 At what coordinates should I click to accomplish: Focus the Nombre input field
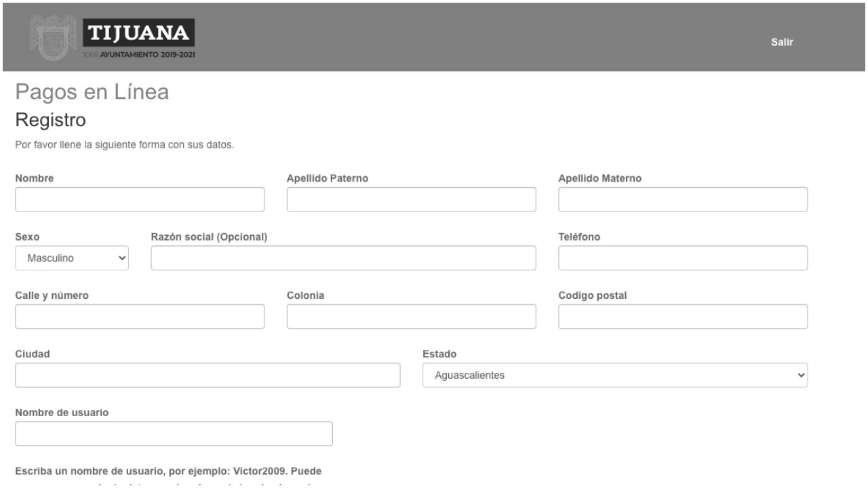140,200
